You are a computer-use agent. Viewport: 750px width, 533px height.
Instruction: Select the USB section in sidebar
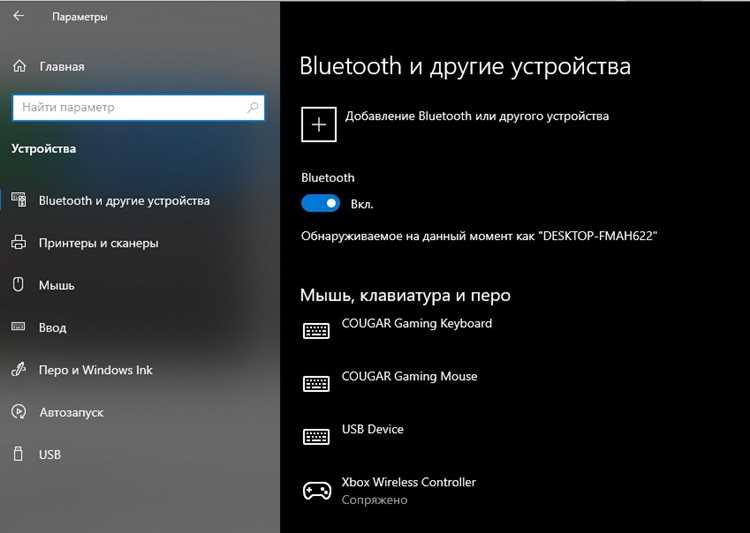(x=49, y=455)
